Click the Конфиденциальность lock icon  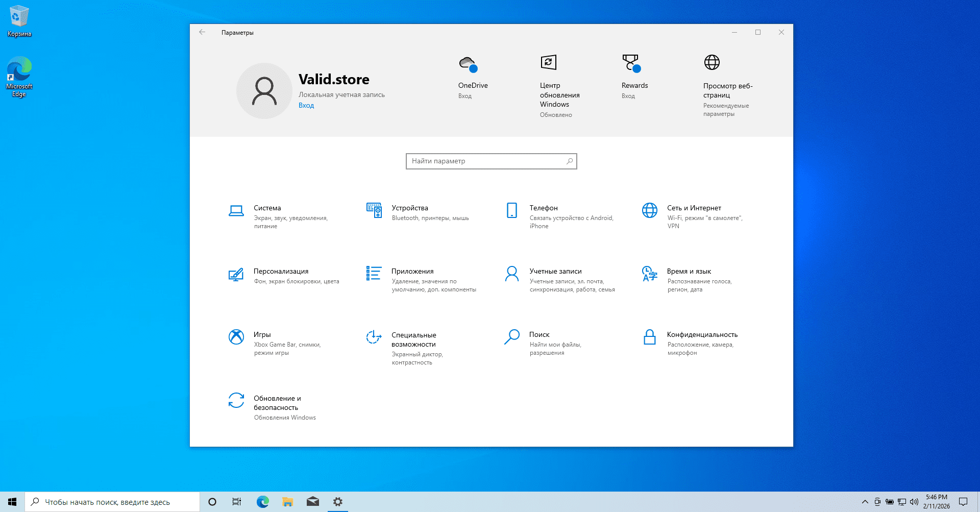click(x=649, y=337)
